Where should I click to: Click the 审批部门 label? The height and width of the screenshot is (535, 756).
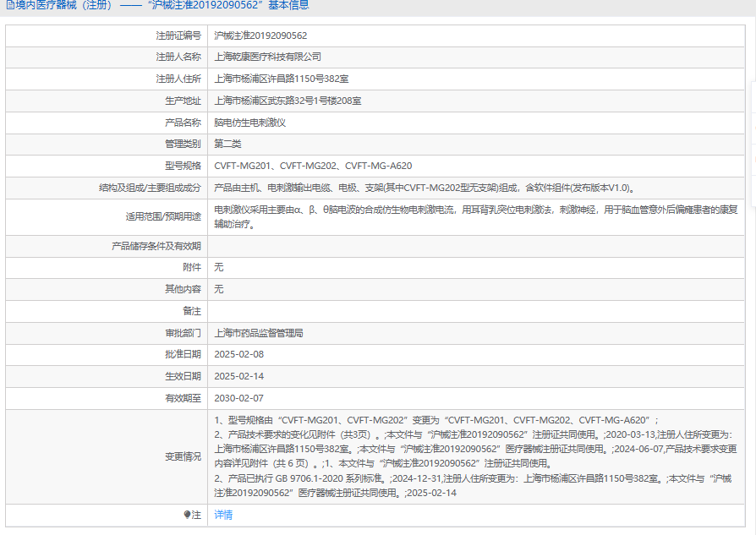(x=183, y=333)
